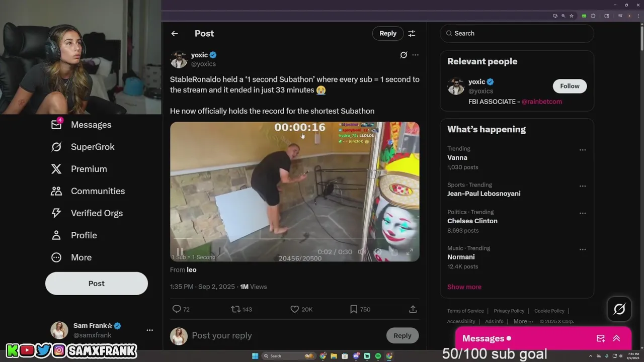Click yoxic's avatar on the post
This screenshot has height=362, width=644.
point(179,59)
